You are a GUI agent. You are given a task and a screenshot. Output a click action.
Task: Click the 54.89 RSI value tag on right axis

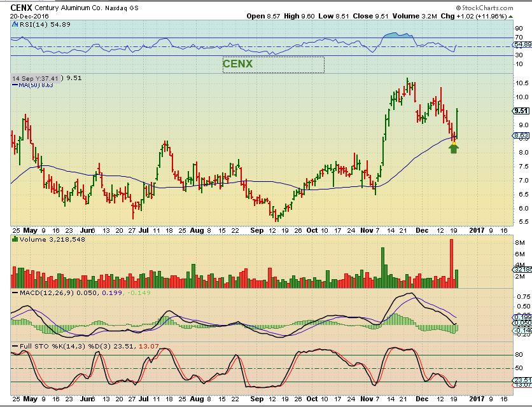pyautogui.click(x=522, y=45)
